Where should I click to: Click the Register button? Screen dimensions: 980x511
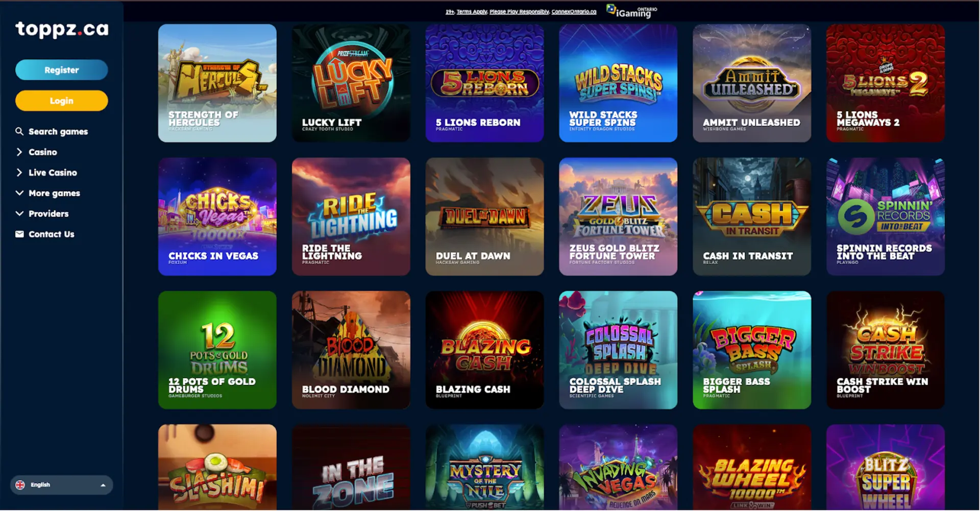point(62,70)
